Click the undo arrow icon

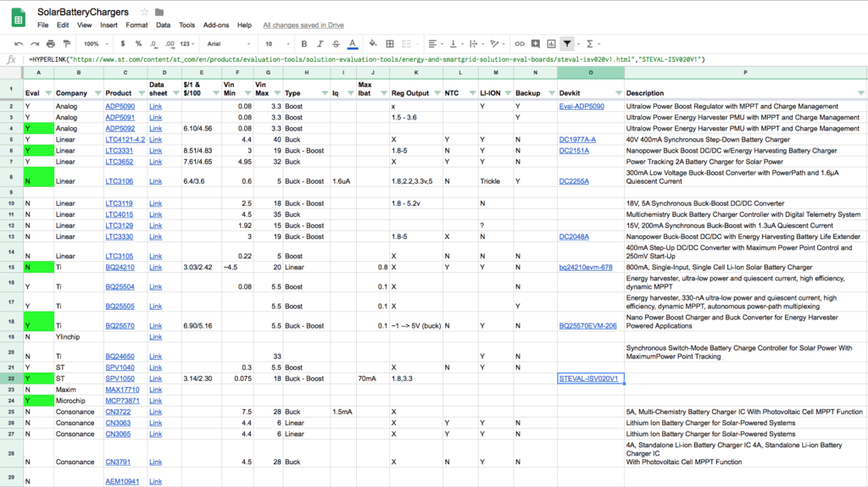(19, 44)
